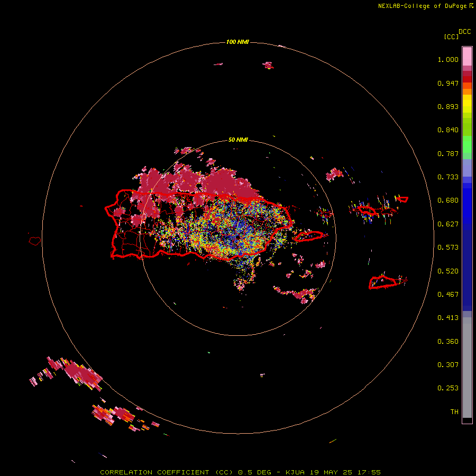Select the 0.893 color scale value
The width and height of the screenshot is (476, 476).
pos(448,106)
